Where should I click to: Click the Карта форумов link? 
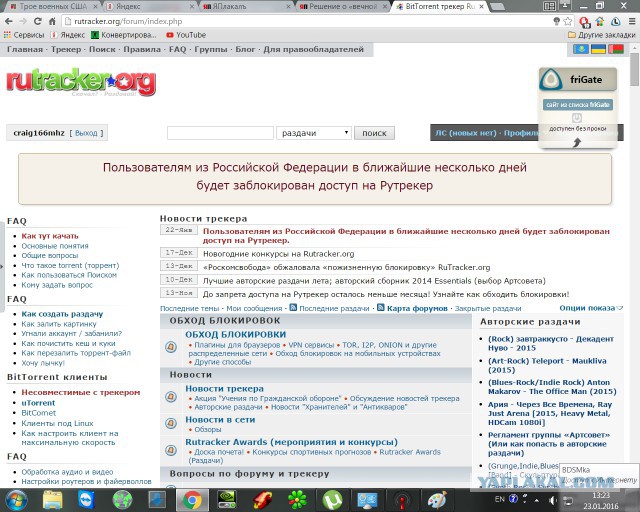[x=417, y=308]
